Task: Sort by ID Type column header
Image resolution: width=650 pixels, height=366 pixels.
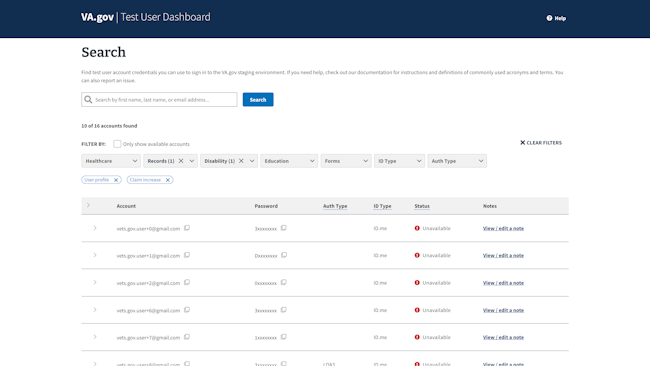Action: pyautogui.click(x=382, y=206)
